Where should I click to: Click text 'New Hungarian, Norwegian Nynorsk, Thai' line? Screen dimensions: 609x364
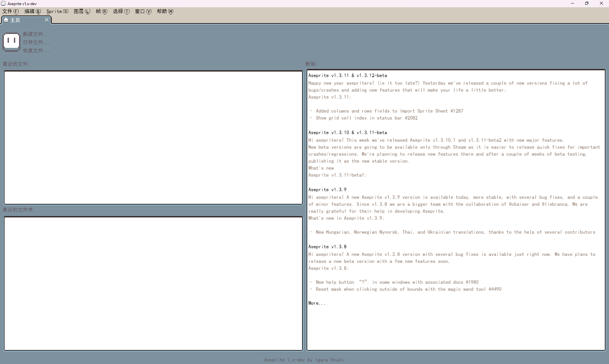455,232
